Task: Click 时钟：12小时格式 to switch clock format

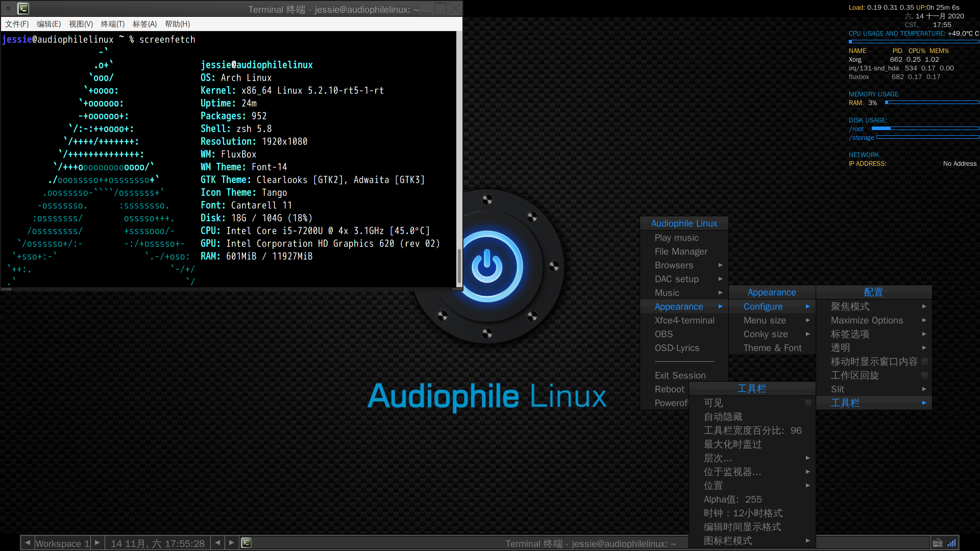Action: coord(752,513)
